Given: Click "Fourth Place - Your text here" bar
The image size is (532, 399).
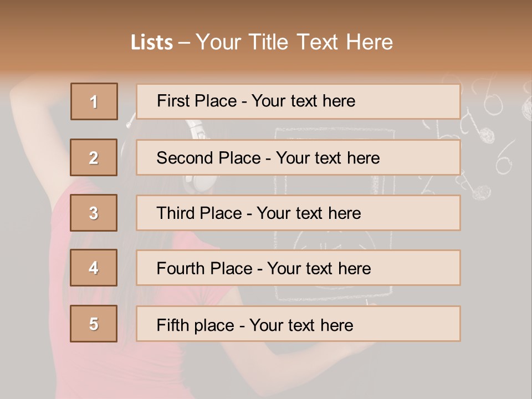Looking at the screenshot, I should [x=298, y=268].
